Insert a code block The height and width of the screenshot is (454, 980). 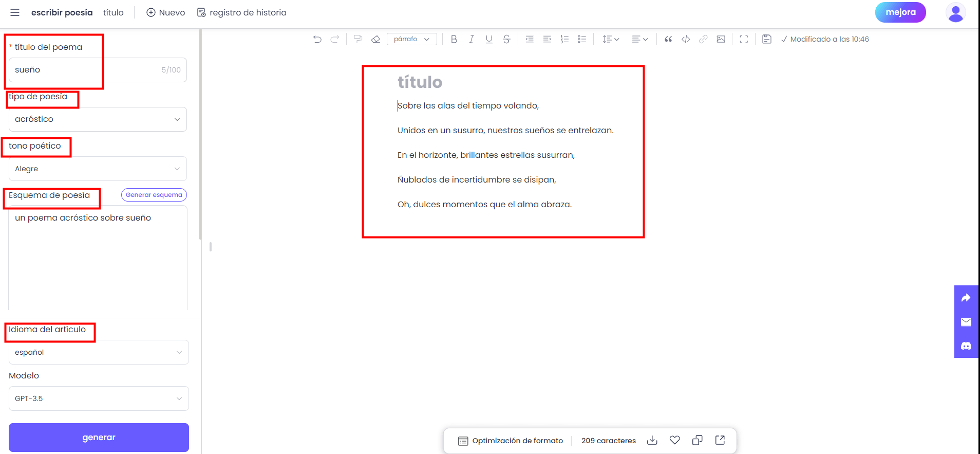click(686, 39)
